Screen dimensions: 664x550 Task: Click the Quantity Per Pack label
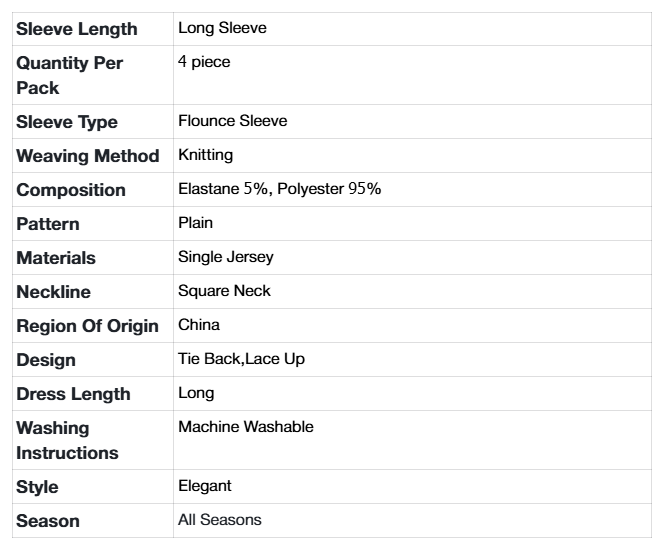point(70,75)
